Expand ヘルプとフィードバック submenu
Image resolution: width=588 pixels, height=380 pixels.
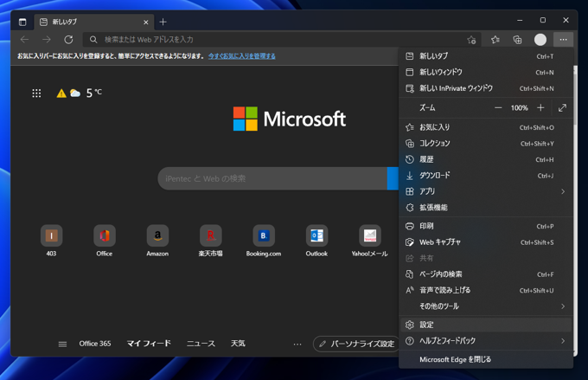486,341
